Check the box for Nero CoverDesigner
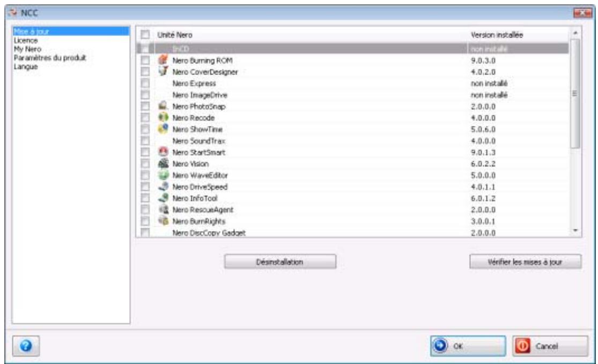Viewport: 598px width, 364px height. (145, 72)
